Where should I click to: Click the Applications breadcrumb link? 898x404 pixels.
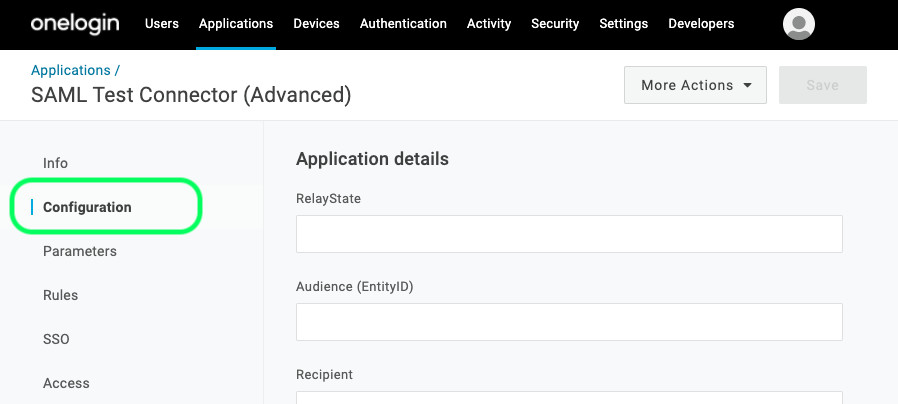pyautogui.click(x=70, y=70)
